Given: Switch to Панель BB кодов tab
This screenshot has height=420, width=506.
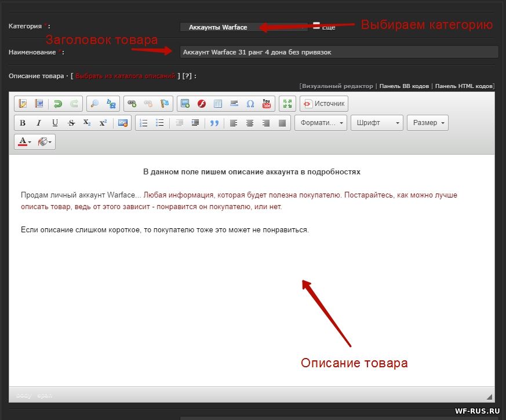Looking at the screenshot, I should (404, 86).
